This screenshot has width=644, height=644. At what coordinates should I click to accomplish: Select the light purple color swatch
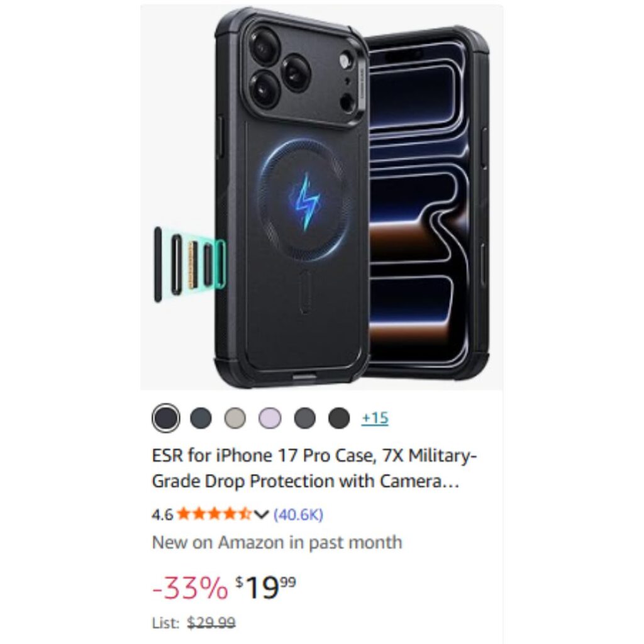(x=270, y=418)
